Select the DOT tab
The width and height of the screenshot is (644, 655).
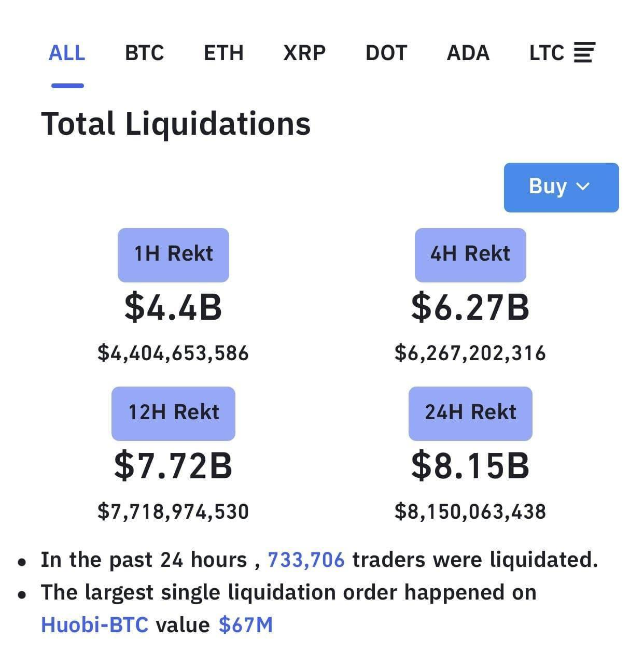[x=386, y=53]
